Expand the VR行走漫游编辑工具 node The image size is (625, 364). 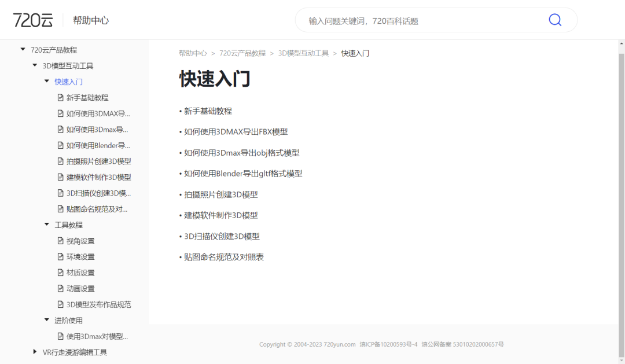[x=35, y=352]
